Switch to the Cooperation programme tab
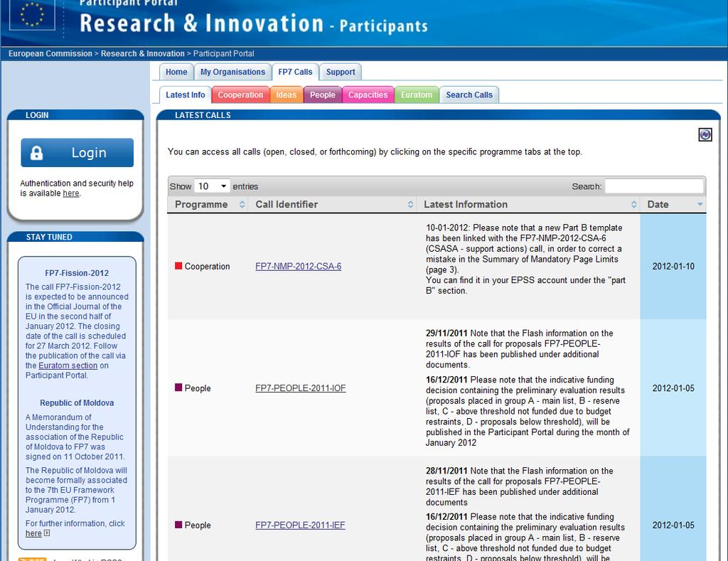 240,95
